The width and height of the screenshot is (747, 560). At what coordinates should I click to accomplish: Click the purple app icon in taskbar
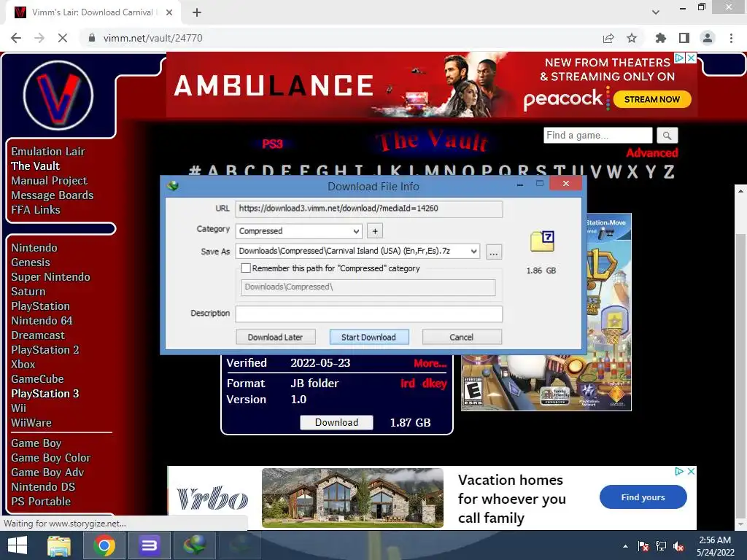[149, 545]
